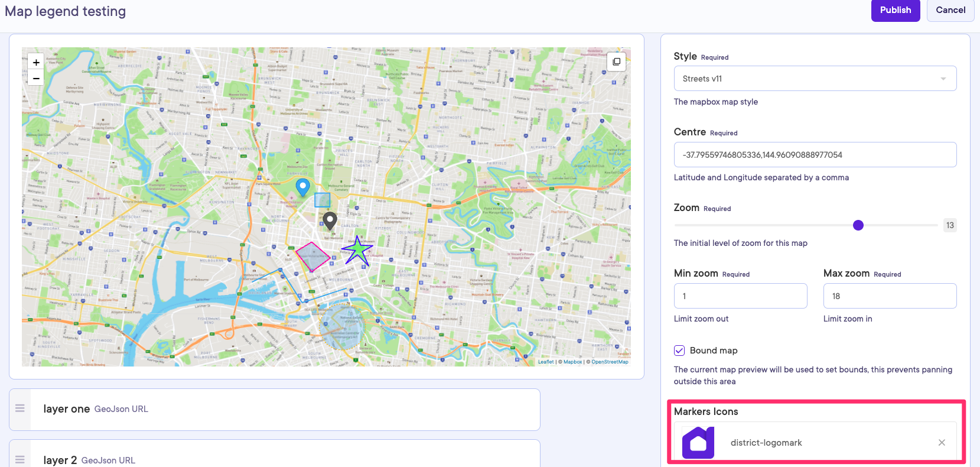Click the map zoom in plus button
Screen dimensions: 980x467
[x=36, y=62]
